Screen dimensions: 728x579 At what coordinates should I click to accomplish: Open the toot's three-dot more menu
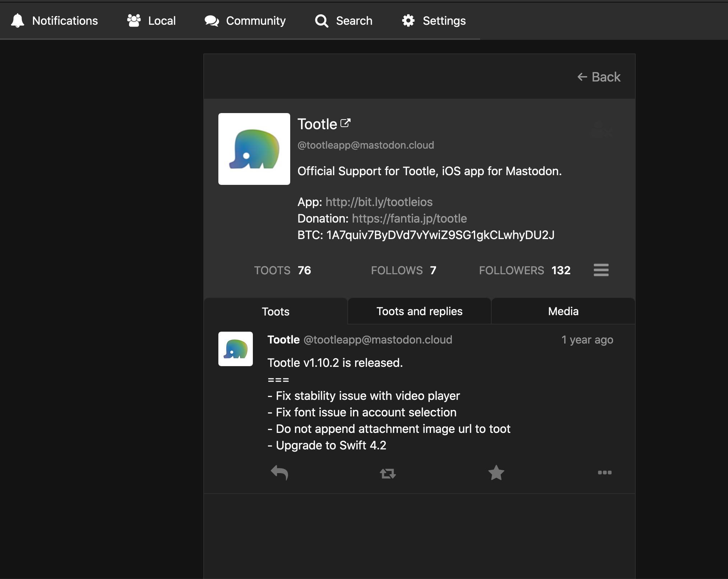(604, 473)
